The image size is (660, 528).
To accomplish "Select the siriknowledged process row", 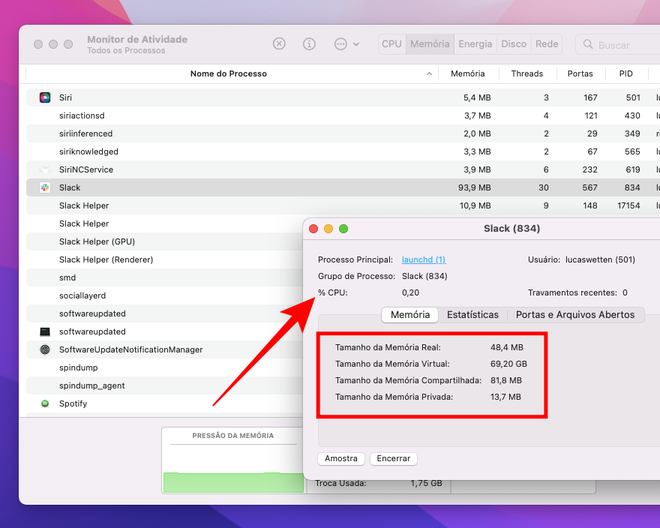I will pos(341,152).
